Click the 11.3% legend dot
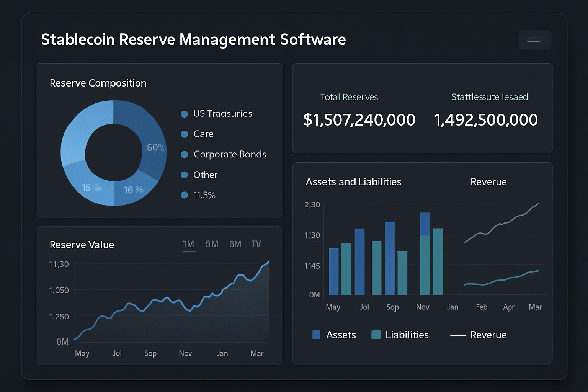Viewport: 588px width, 392px height. pos(184,195)
